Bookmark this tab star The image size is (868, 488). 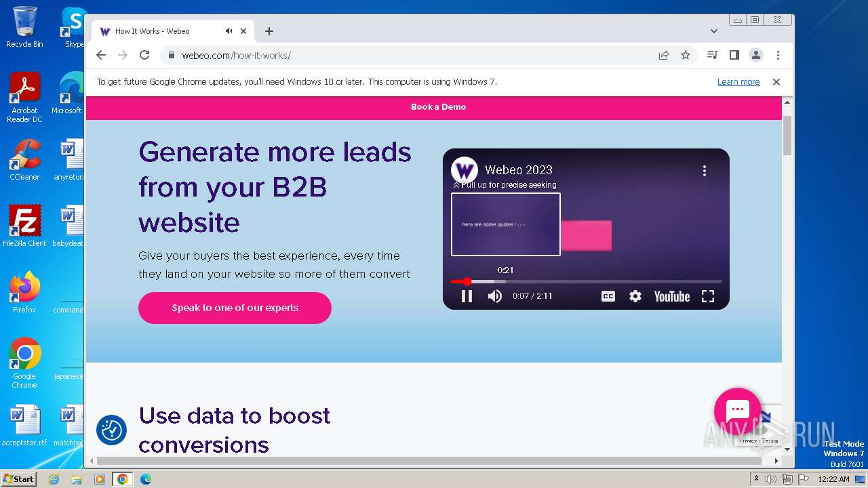(686, 56)
